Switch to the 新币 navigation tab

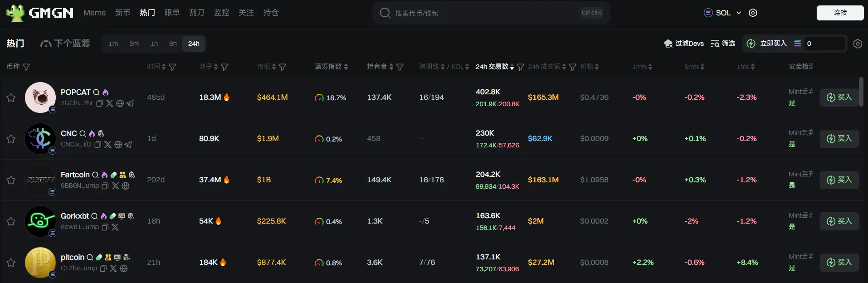pos(122,13)
